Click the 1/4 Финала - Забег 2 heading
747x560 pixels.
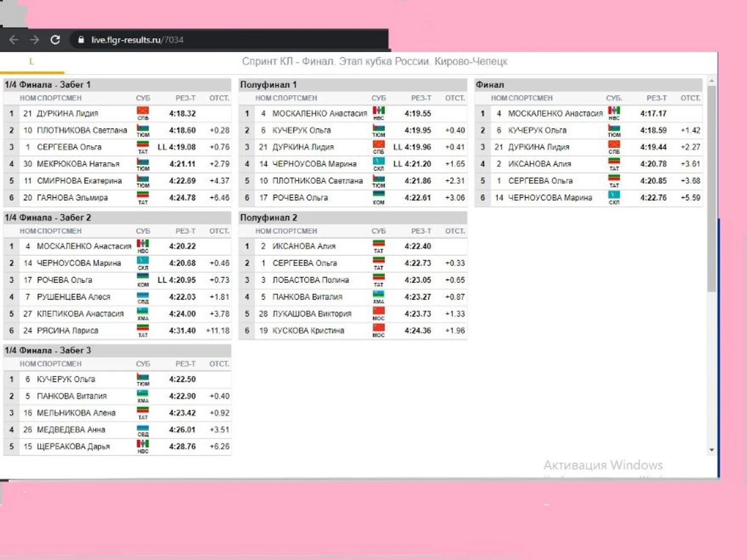48,217
